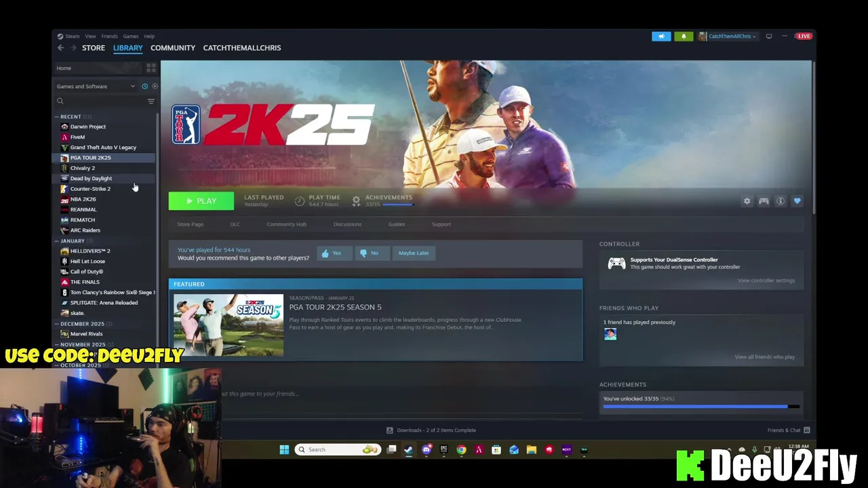Launch Google Chrome from the taskbar
Screen dimensions: 868x488
tap(461, 449)
